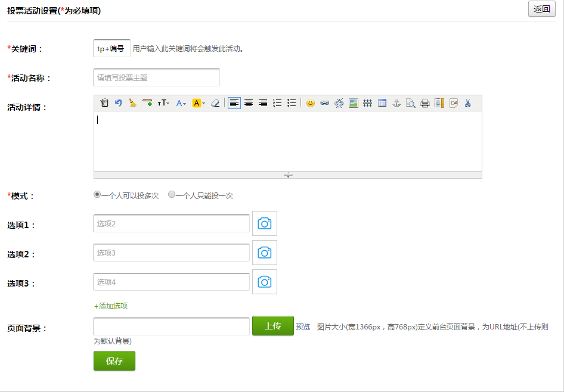The image size is (564, 392).
Task: Click the camera icon for option 3
Action: point(264,282)
